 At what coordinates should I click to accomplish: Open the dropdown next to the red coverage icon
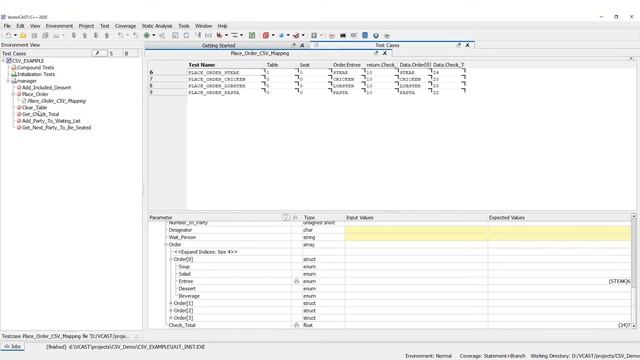(273, 36)
